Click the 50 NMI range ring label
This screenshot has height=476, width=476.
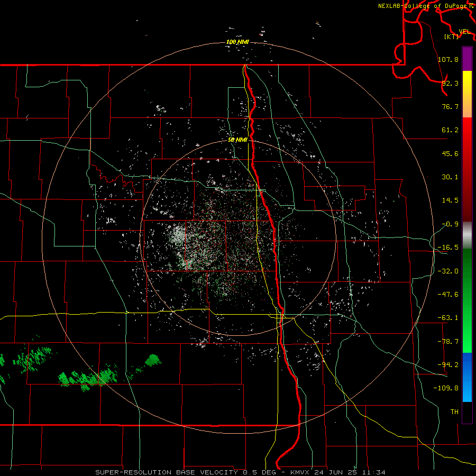click(237, 140)
